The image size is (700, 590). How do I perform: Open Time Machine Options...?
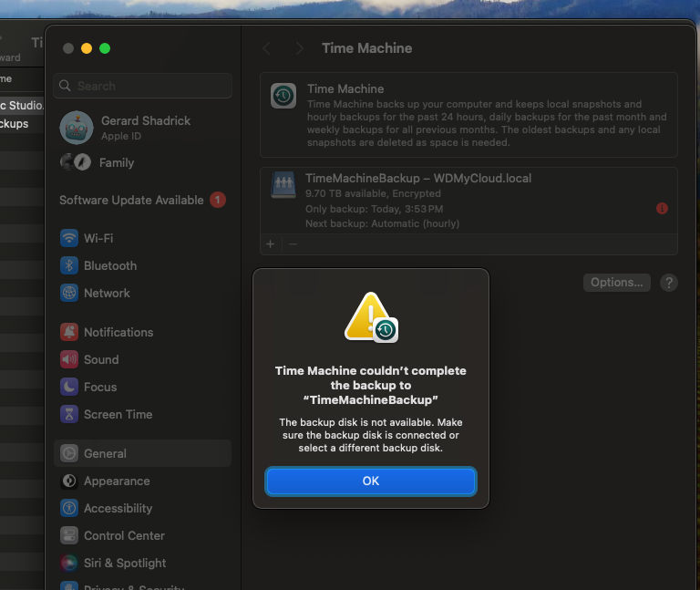[x=616, y=283]
